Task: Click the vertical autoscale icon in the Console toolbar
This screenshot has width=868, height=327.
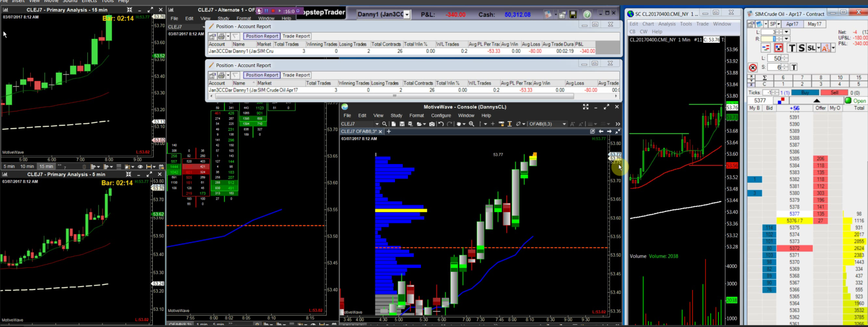Action: tap(509, 124)
